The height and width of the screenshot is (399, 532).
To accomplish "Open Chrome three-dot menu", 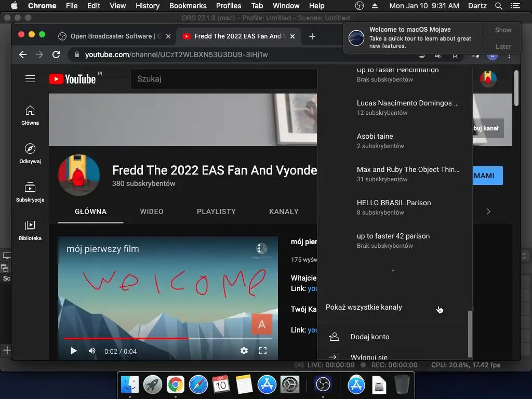I will tap(509, 55).
